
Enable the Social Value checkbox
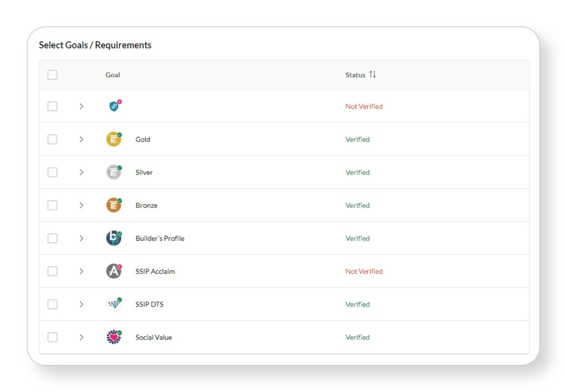coord(52,337)
